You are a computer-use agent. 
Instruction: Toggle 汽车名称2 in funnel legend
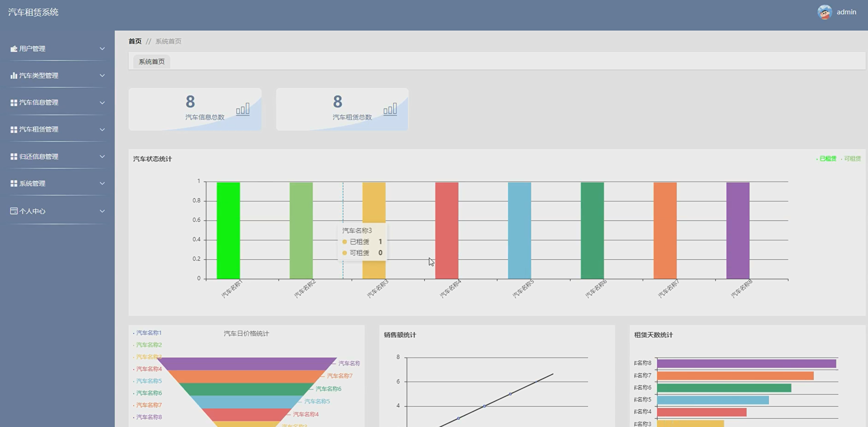coord(147,345)
